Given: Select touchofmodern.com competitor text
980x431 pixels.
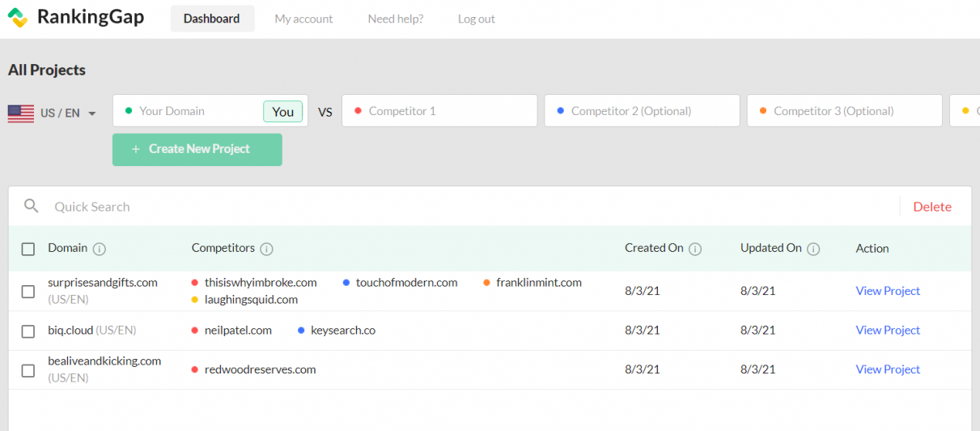Looking at the screenshot, I should [x=407, y=283].
